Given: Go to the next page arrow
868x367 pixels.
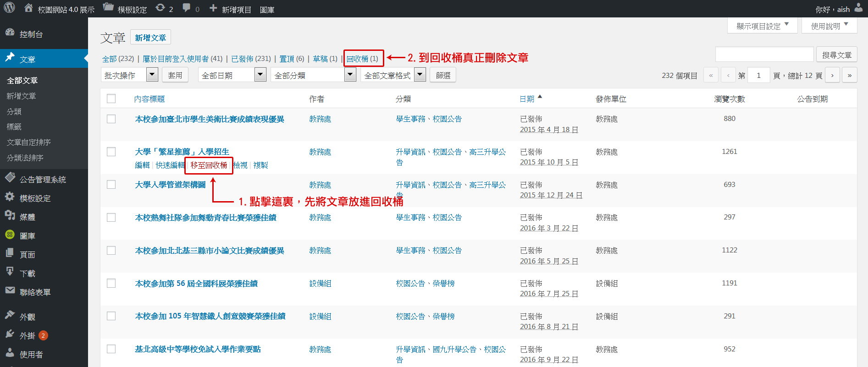Looking at the screenshot, I should click(832, 75).
